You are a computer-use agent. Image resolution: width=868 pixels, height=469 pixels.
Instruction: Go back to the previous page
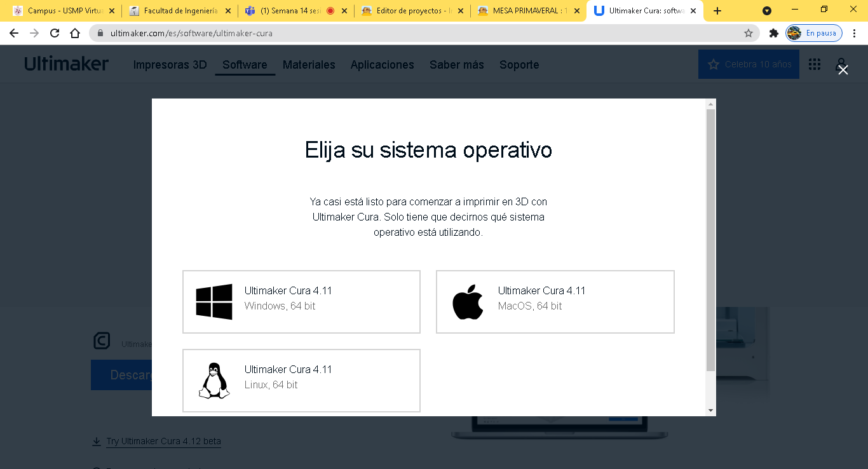pos(14,33)
